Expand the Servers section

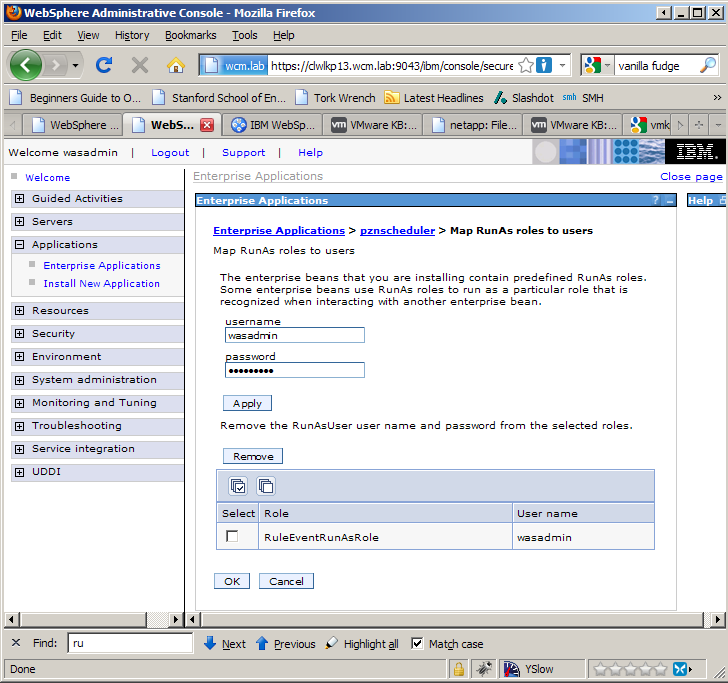tap(19, 221)
